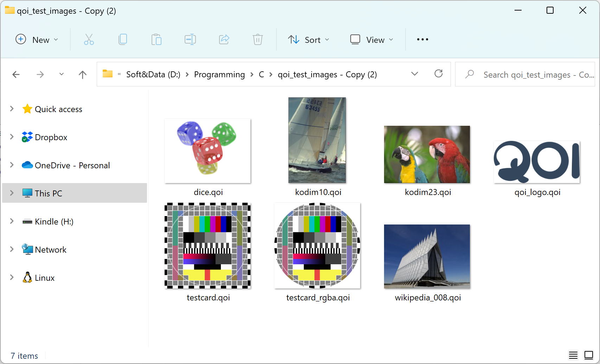Go up one folder level arrow

click(83, 74)
